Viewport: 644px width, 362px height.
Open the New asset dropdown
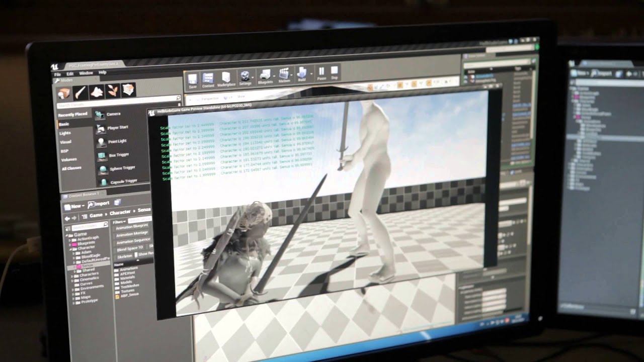74,206
